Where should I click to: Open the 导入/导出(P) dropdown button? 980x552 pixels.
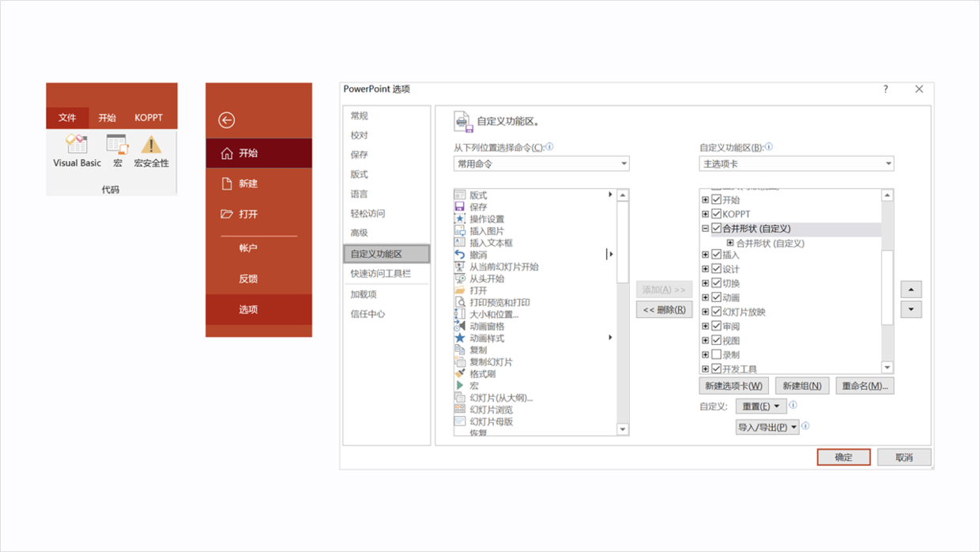(767, 427)
